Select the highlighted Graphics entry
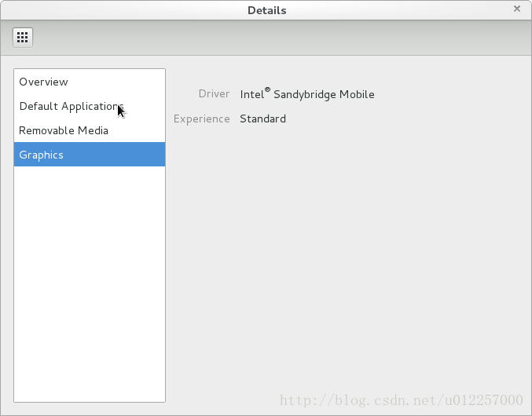532x416 pixels. pyautogui.click(x=90, y=155)
